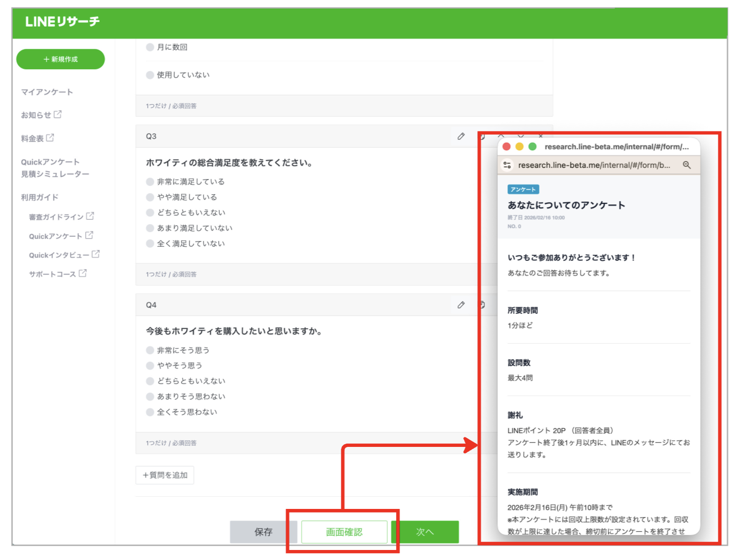This screenshot has height=560, width=741.
Task: Click the 設問数 heading in preview
Action: pos(519,363)
